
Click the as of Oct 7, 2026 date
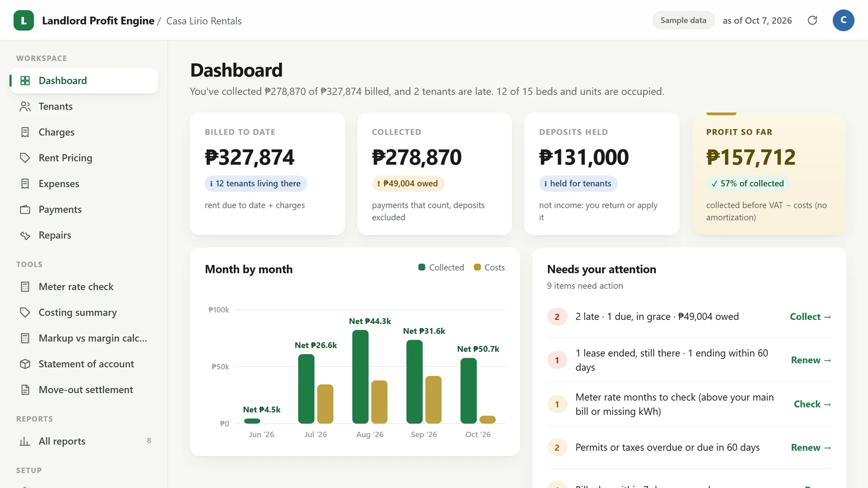(x=757, y=21)
